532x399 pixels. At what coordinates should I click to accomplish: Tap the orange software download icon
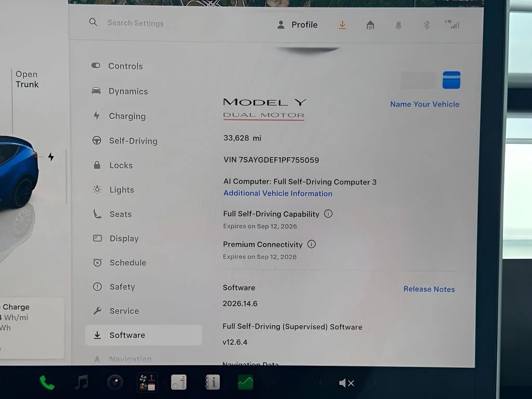click(342, 25)
